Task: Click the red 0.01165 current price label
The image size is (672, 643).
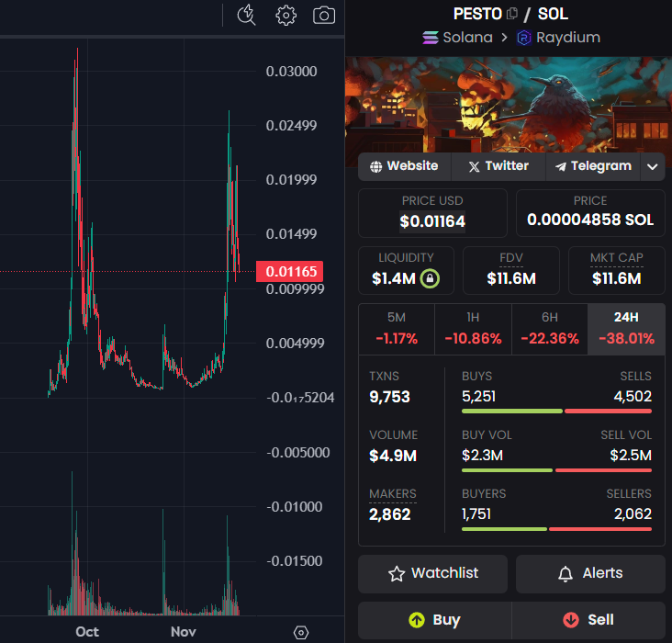Action: click(x=290, y=272)
